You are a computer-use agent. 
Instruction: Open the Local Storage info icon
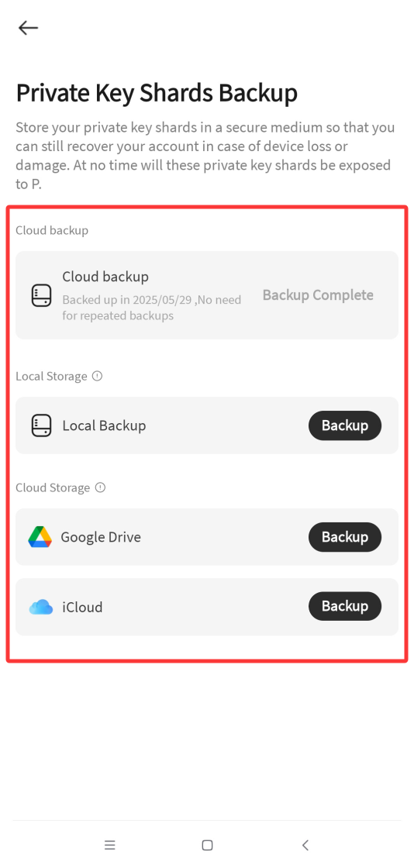(x=98, y=377)
